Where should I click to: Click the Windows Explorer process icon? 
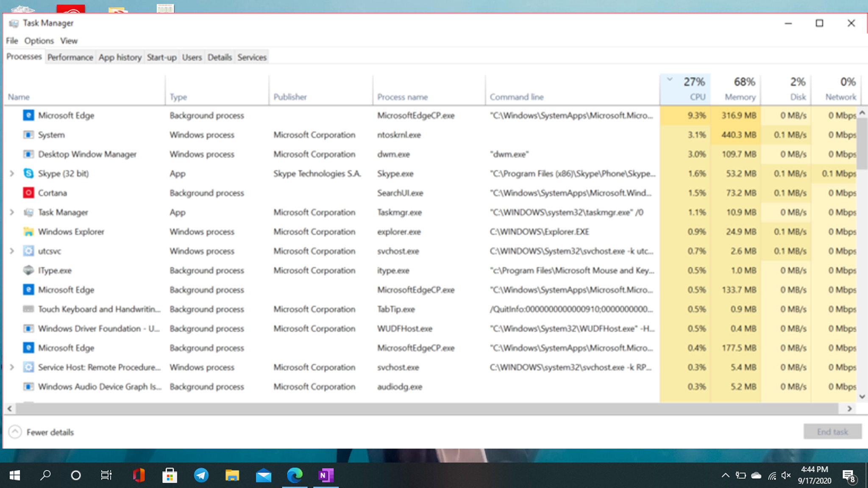coord(28,232)
